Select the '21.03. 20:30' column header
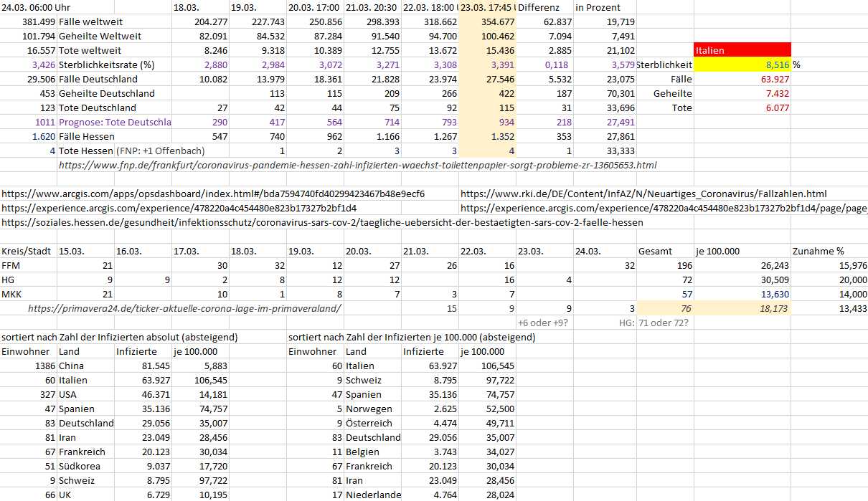868x501 pixels. coord(373,7)
